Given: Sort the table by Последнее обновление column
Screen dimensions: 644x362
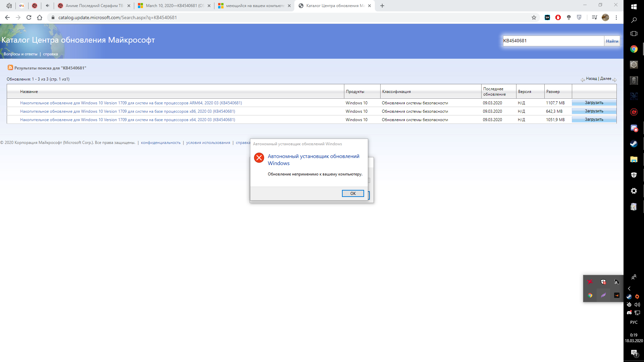Looking at the screenshot, I should (494, 92).
